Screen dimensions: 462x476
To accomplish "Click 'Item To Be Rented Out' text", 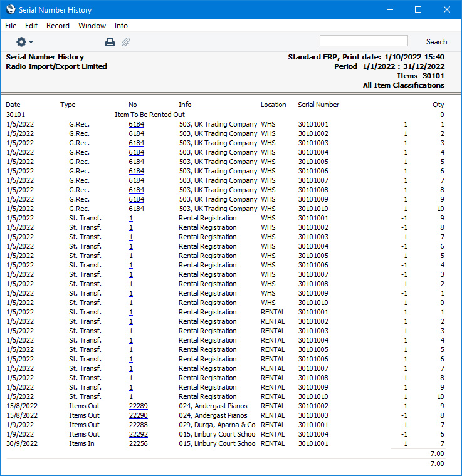I will [150, 115].
